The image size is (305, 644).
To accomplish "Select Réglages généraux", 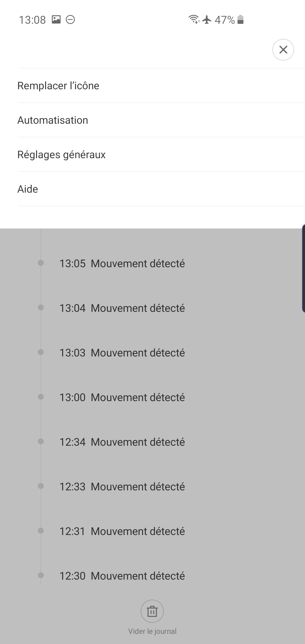I will [61, 155].
